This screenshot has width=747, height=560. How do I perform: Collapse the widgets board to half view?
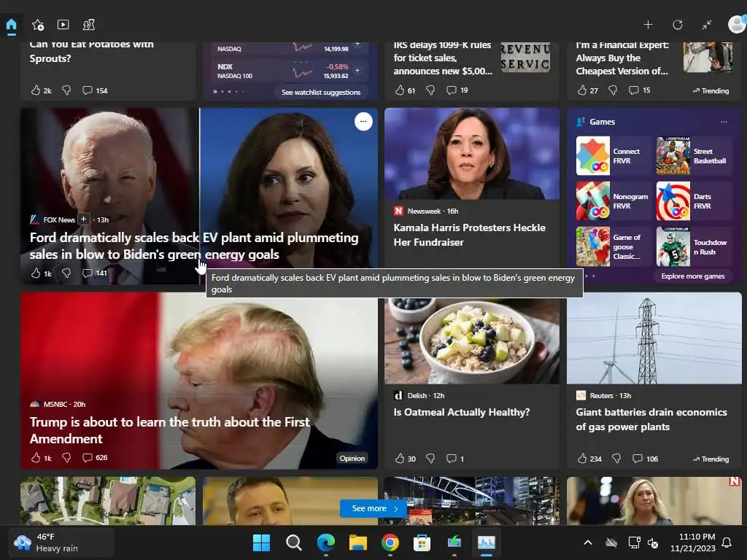pyautogui.click(x=707, y=25)
